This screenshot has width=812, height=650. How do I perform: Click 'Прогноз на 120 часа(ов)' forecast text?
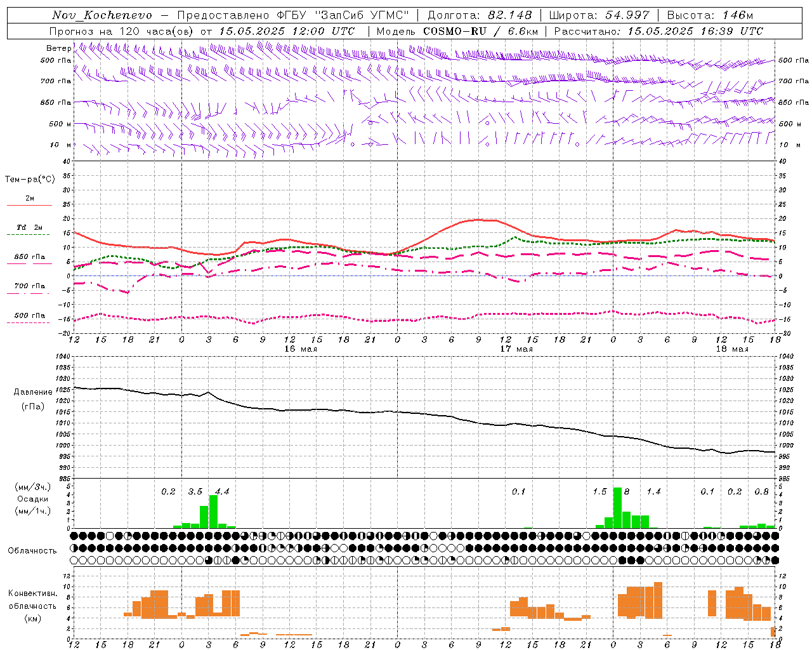coord(122,31)
